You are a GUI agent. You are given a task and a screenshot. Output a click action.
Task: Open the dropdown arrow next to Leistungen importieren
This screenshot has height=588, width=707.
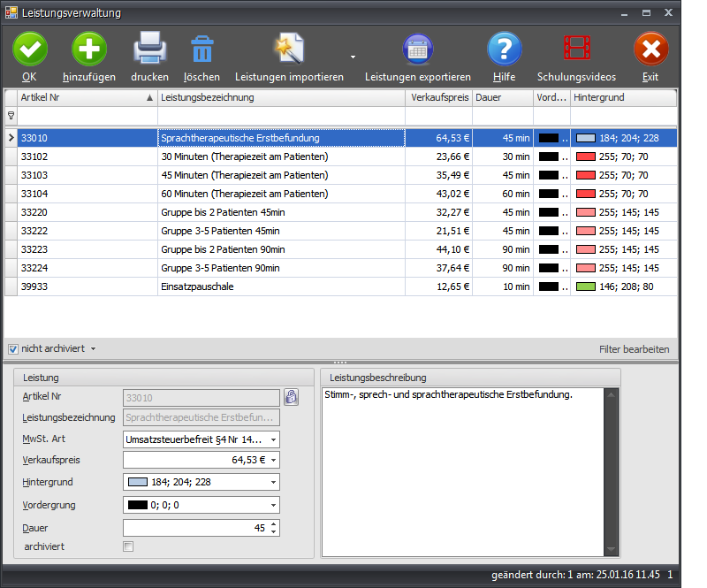click(x=353, y=57)
